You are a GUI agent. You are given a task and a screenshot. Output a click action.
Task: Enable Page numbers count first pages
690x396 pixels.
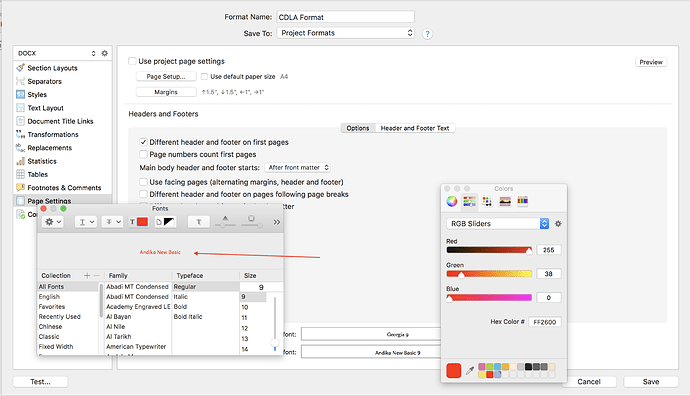143,154
